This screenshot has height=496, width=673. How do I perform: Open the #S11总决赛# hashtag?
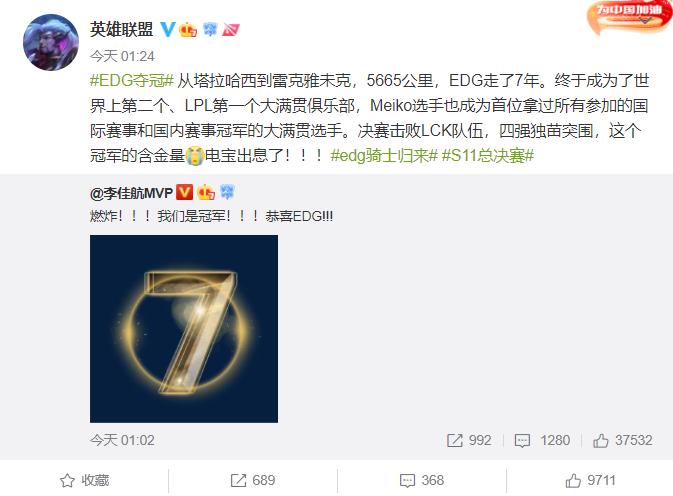(x=488, y=155)
